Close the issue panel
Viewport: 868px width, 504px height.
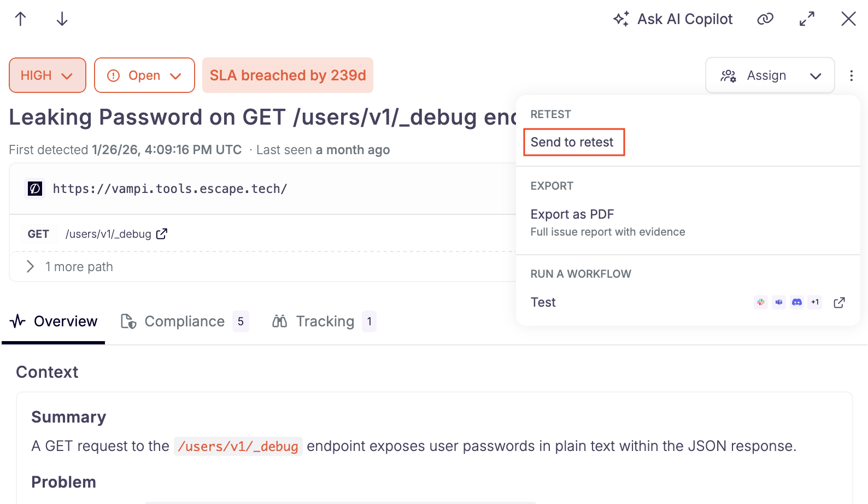point(848,19)
